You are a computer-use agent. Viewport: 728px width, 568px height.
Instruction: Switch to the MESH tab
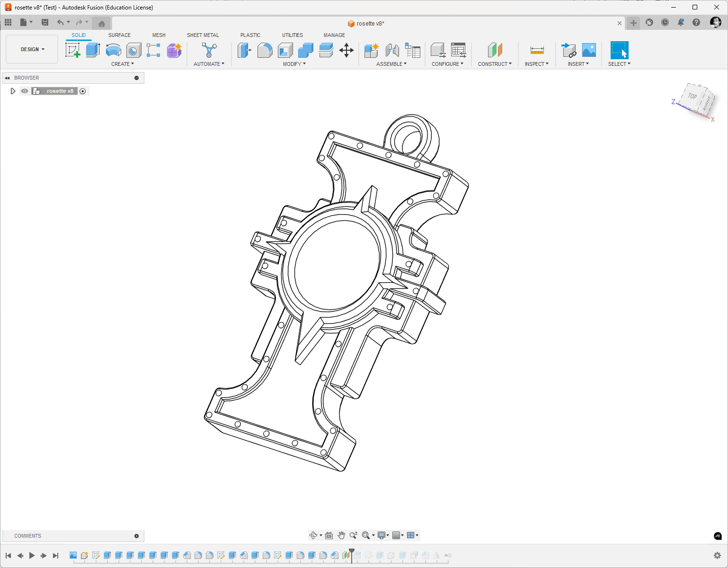(x=159, y=35)
